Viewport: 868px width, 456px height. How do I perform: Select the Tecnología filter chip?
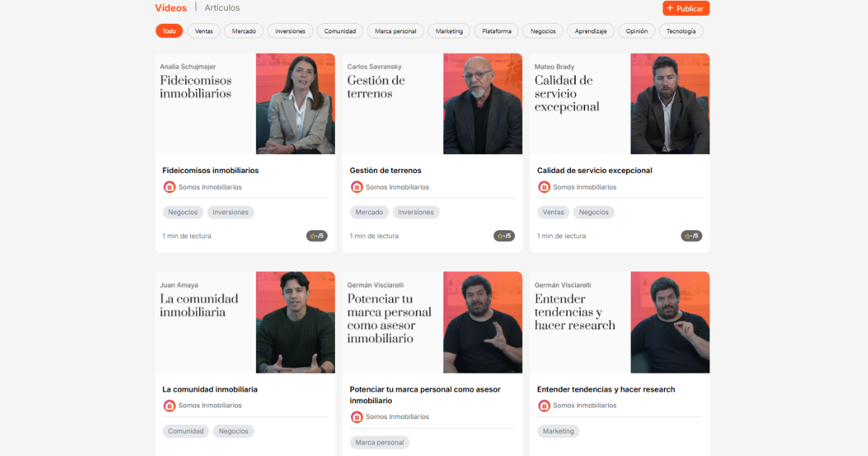pyautogui.click(x=681, y=30)
